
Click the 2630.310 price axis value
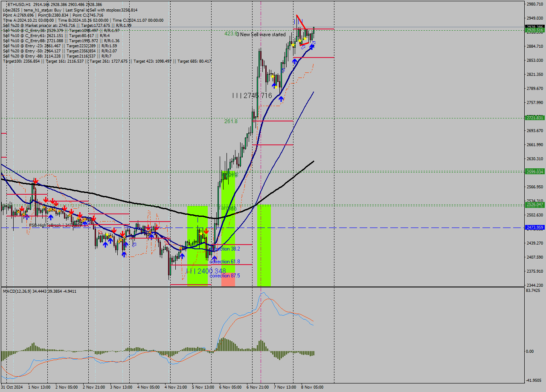(x=535, y=159)
